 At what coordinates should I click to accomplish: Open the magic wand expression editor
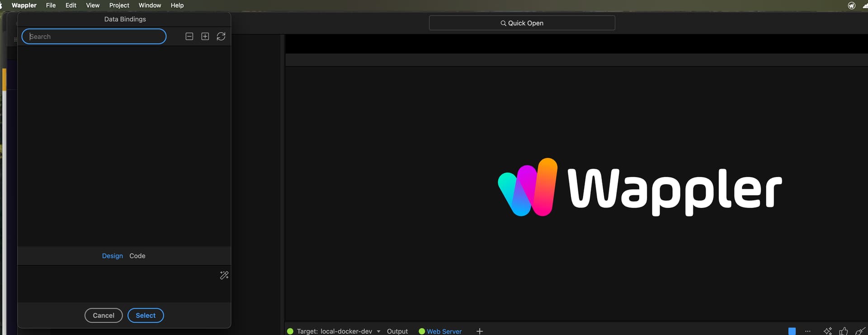[x=224, y=275]
